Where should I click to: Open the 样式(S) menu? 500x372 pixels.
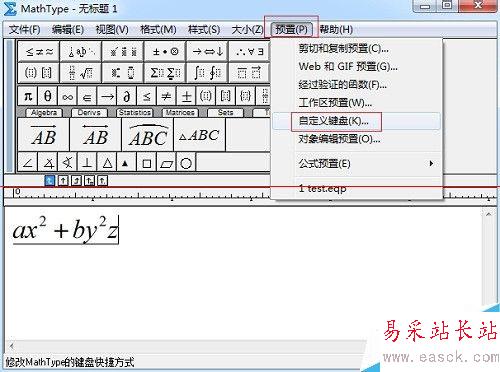click(x=204, y=30)
